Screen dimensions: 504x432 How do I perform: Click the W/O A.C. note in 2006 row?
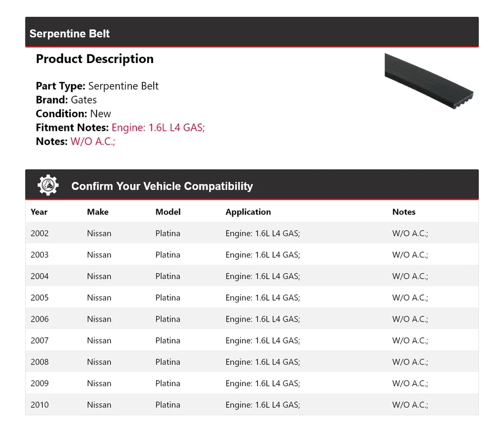[x=410, y=320]
